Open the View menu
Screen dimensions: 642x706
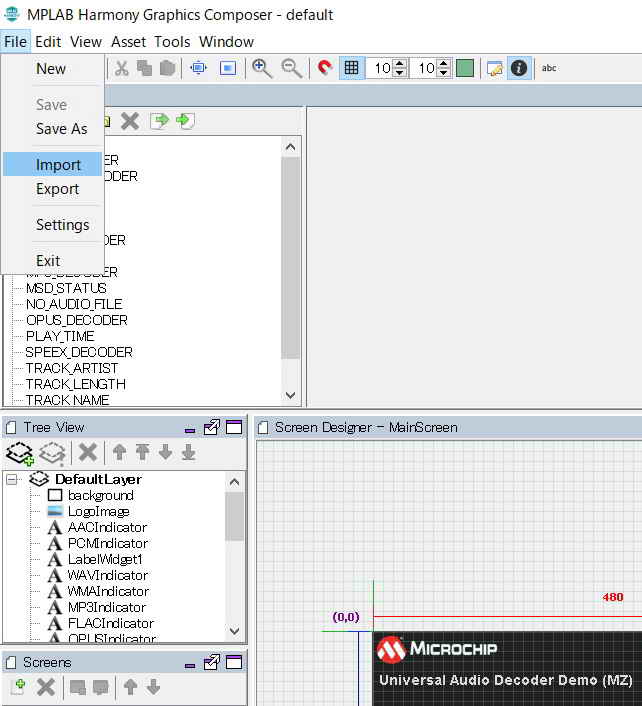[86, 42]
